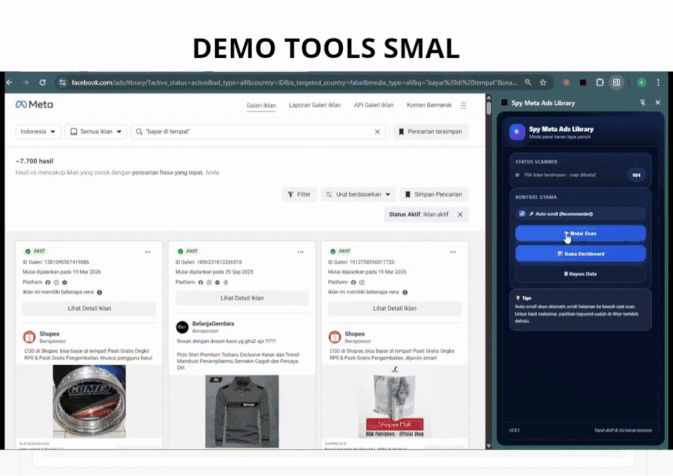673x476 pixels.
Task: Close the Spy Meta Ads Library side panel
Action: pyautogui.click(x=658, y=103)
